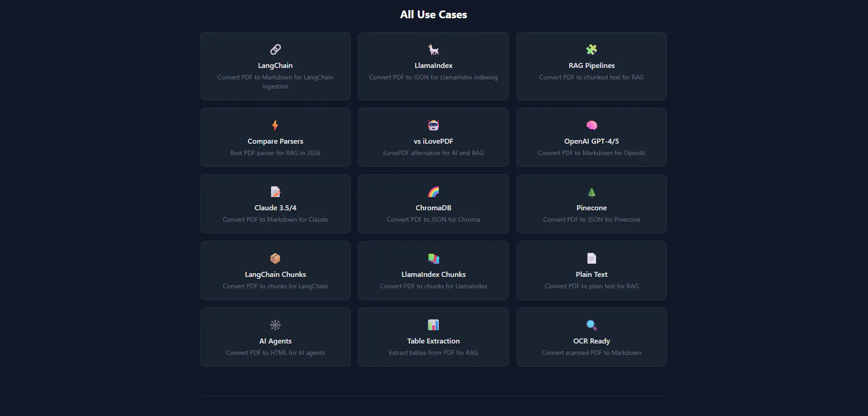868x416 pixels.
Task: Select the OCR Ready title
Action: [x=592, y=341]
